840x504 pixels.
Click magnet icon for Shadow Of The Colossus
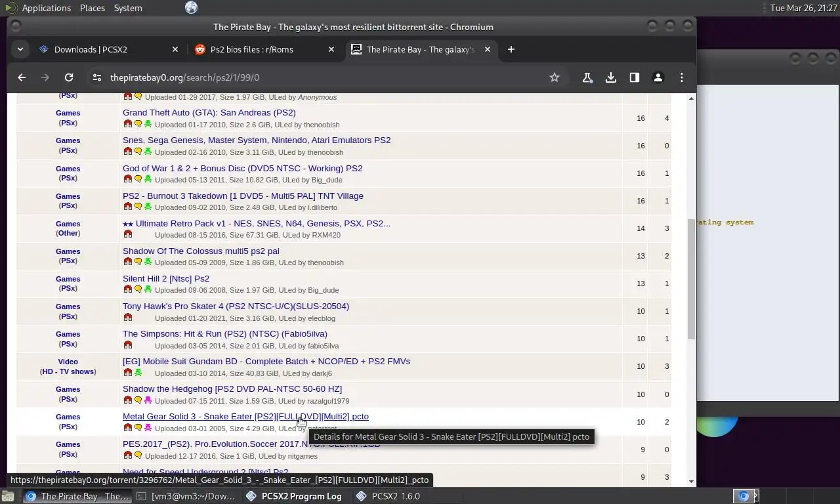click(128, 262)
